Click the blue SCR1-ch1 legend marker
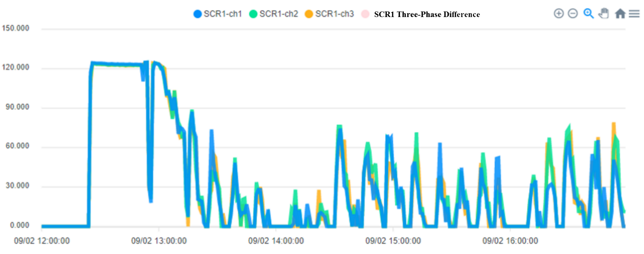Screen dimensions: 644x254 198,14
